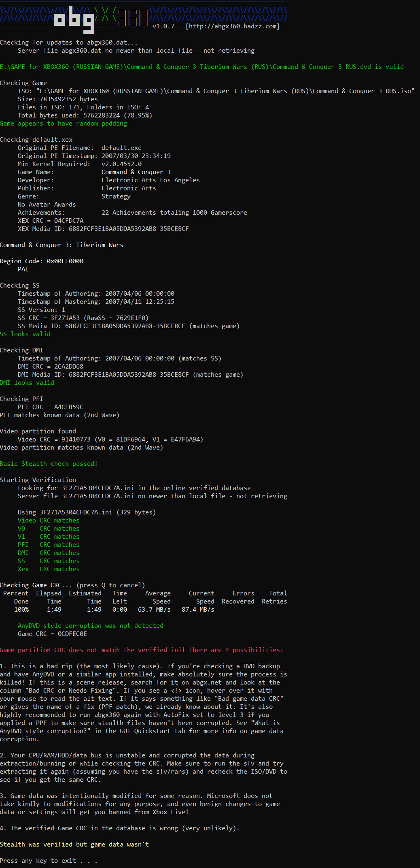
Task: Click 'Press any key to exit' prompt
Action: 49,861
